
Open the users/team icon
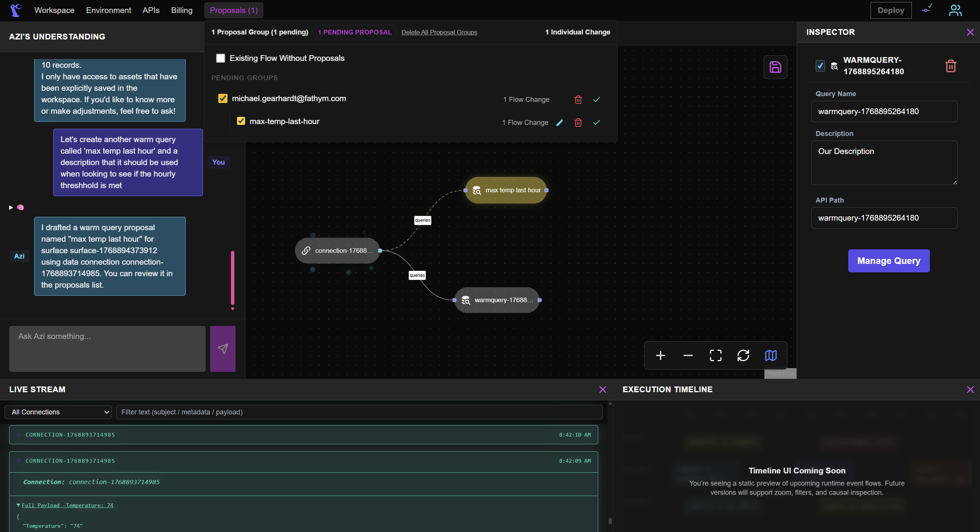click(955, 10)
